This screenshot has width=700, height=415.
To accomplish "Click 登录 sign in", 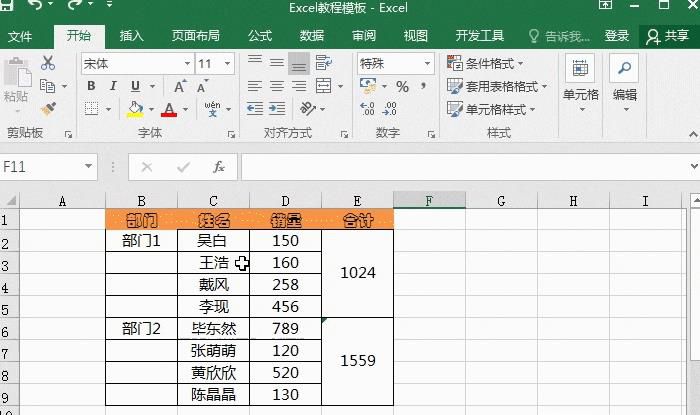I will pos(617,36).
